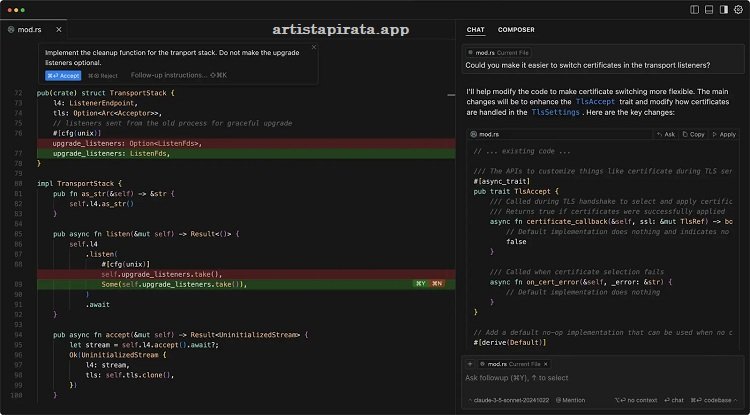Open settings with the gear icon
The height and width of the screenshot is (415, 750).
coord(737,9)
